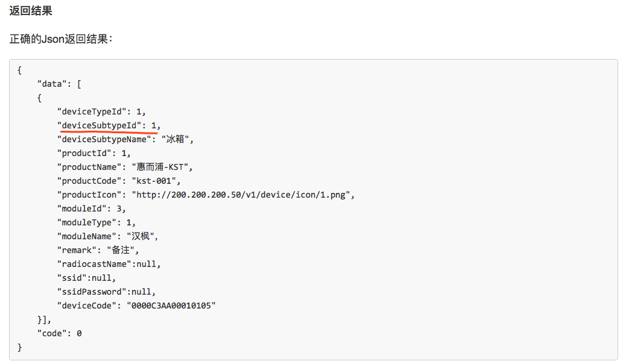Viewport: 626px width, 364px height.
Task: Click the deviceCode value 0000C3AA00010105
Action: point(171,306)
